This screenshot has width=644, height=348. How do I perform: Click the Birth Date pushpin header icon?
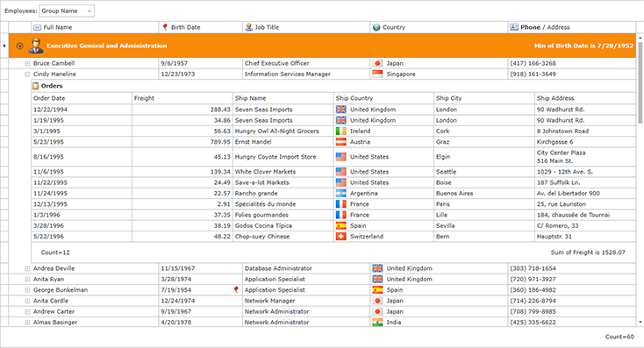[x=165, y=27]
